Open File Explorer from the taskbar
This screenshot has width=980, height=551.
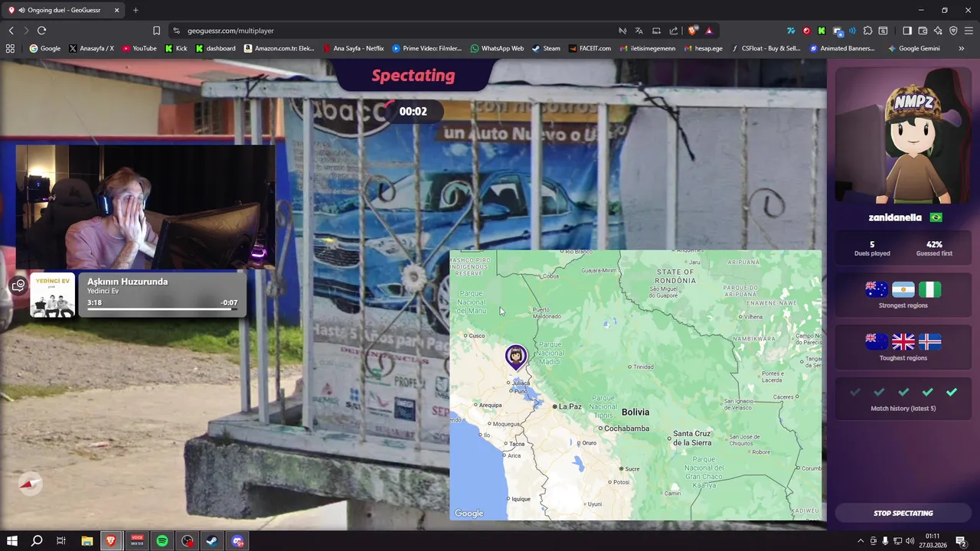tap(87, 541)
